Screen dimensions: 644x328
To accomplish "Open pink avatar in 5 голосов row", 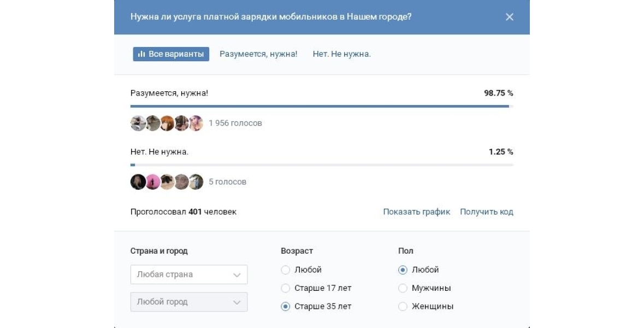I will 153,181.
